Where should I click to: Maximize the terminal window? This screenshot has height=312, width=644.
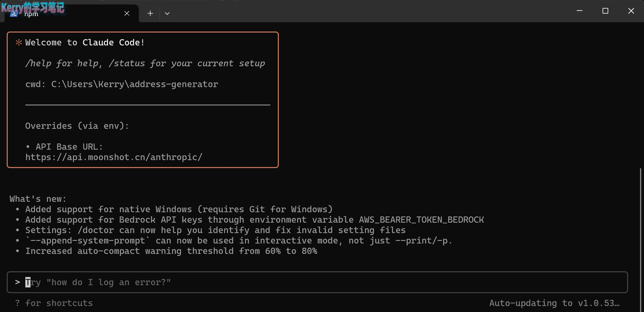[605, 11]
